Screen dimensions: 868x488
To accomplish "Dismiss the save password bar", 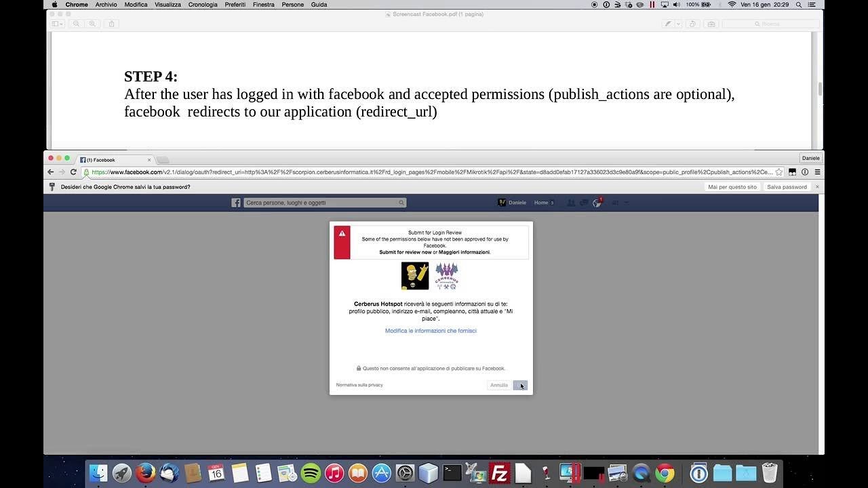I will tap(817, 187).
